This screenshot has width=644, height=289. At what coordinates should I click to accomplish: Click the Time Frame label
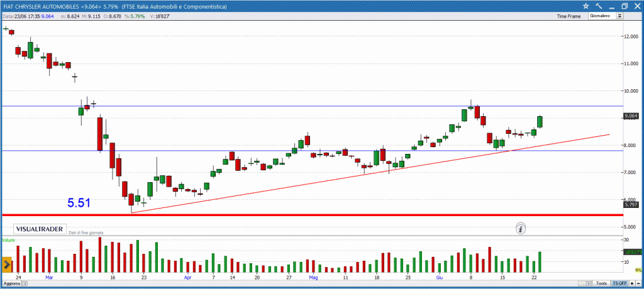tap(569, 16)
